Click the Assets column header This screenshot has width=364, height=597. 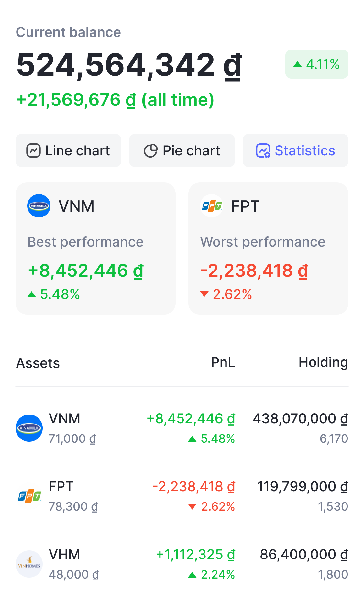[38, 363]
